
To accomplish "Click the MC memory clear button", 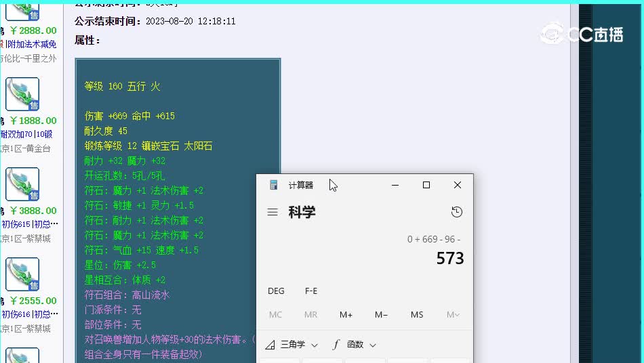I will click(275, 315).
